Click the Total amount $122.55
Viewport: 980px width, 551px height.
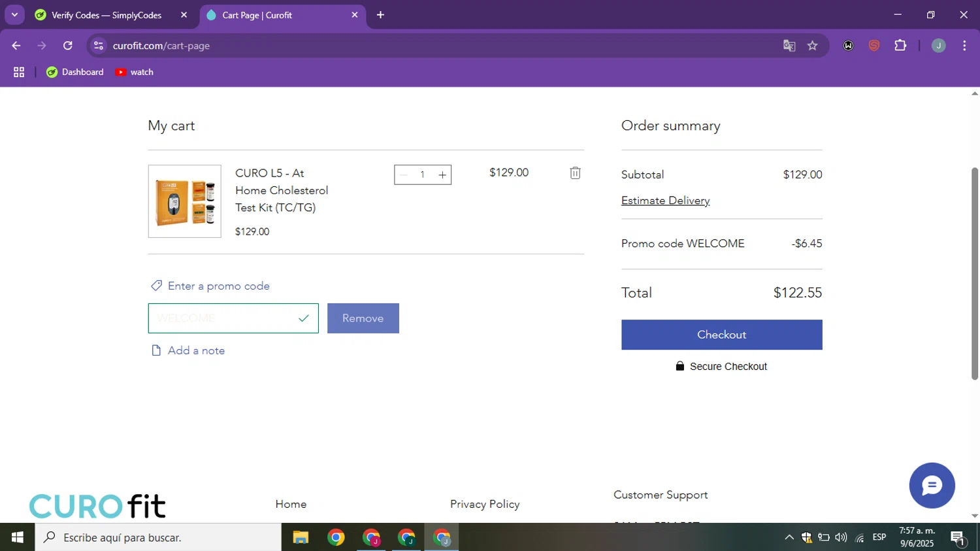[798, 293]
